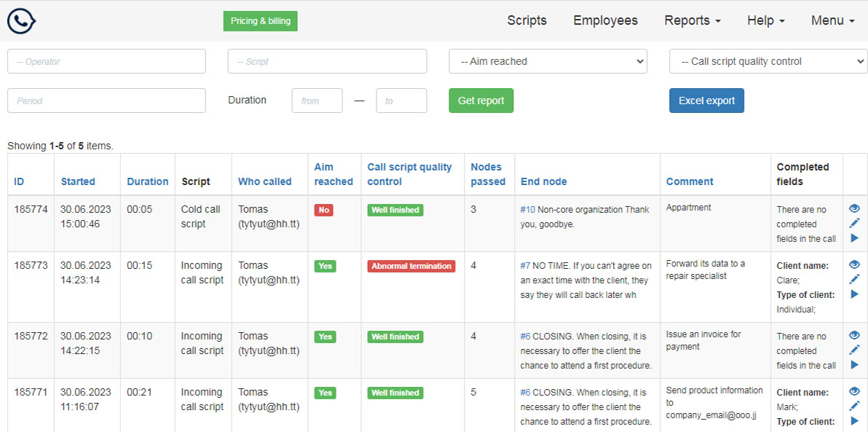This screenshot has width=868, height=432.
Task: View details of call 185771
Action: 854,391
